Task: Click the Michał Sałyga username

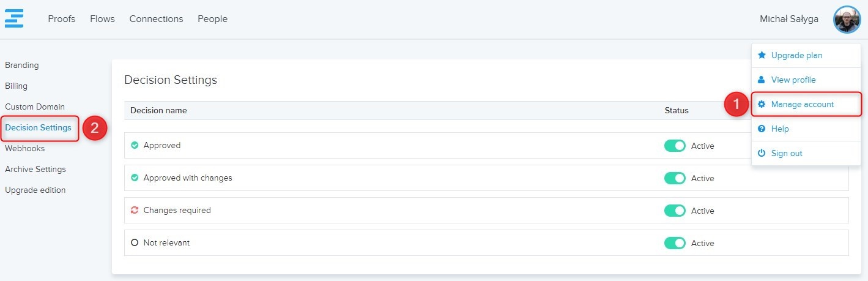Action: pyautogui.click(x=788, y=19)
